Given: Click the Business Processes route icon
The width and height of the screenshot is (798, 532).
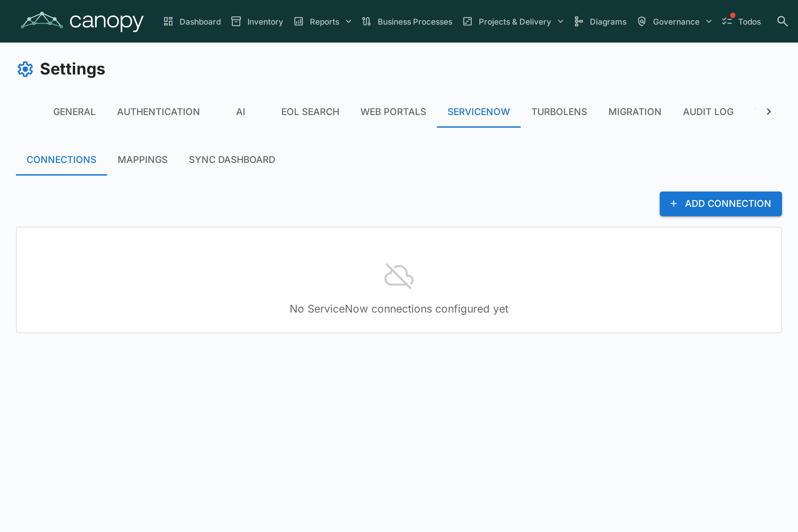Looking at the screenshot, I should coord(366,21).
